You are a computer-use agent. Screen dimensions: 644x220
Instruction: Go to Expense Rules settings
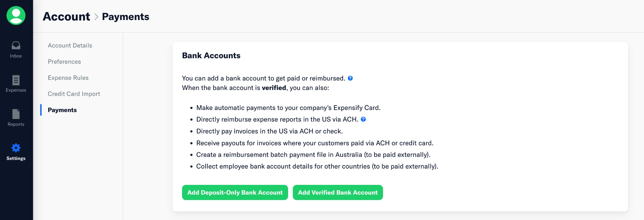(68, 78)
